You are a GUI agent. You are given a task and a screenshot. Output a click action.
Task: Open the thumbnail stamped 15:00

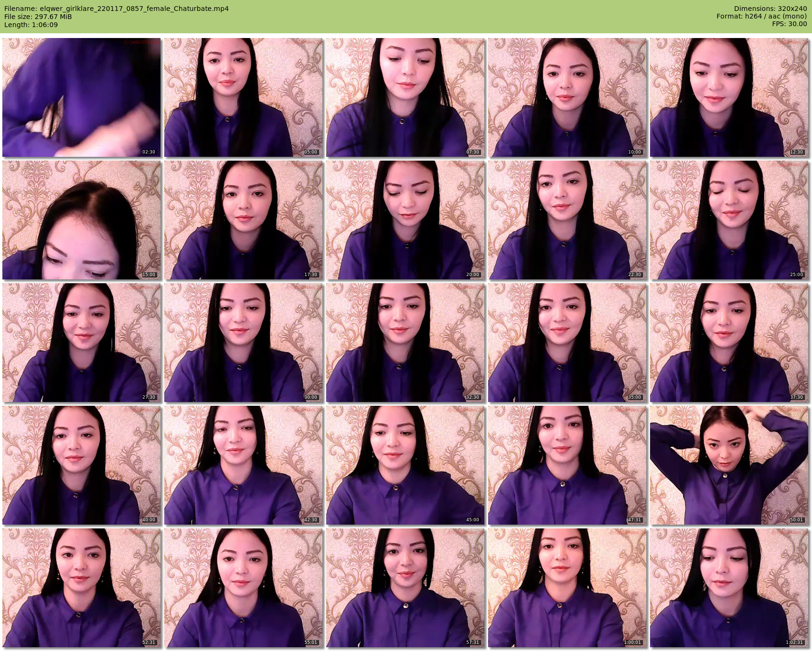point(82,220)
